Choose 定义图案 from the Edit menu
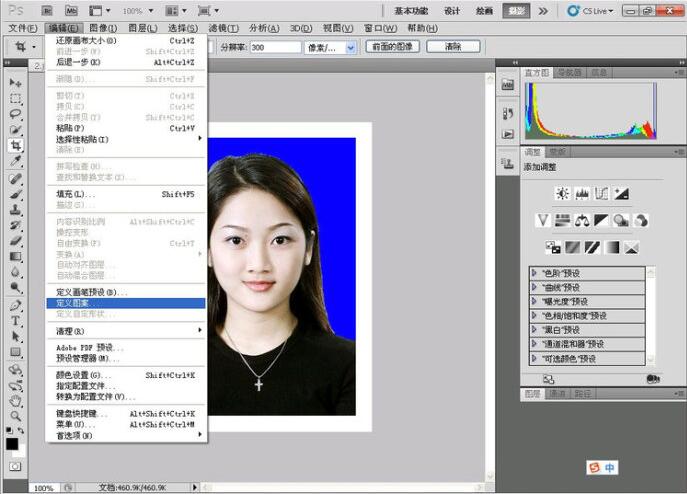The width and height of the screenshot is (687, 494). click(x=72, y=302)
